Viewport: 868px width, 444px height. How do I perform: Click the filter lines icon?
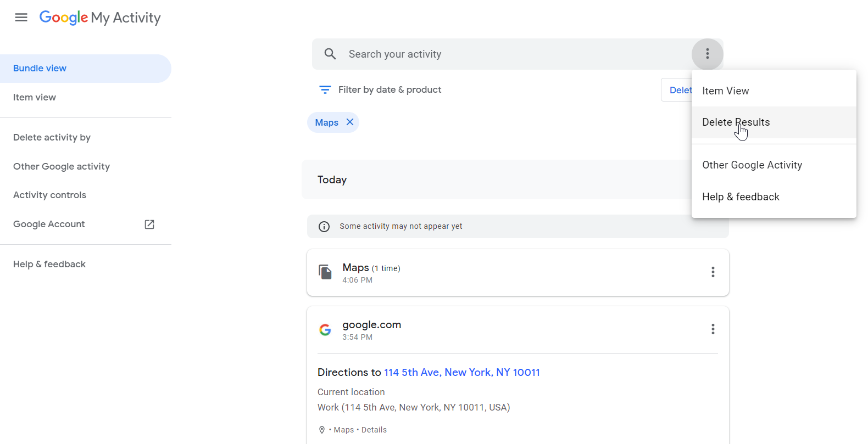coord(325,89)
